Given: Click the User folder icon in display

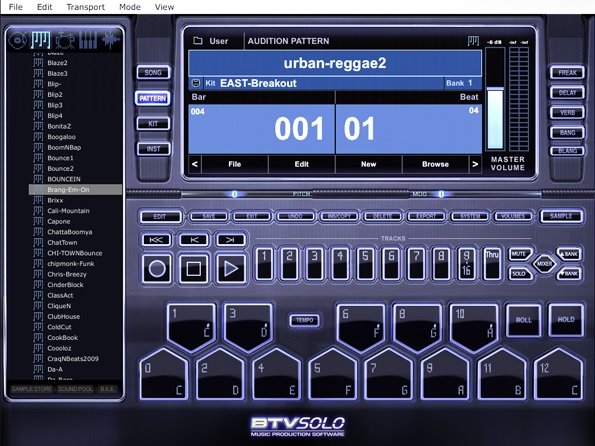Looking at the screenshot, I should pyautogui.click(x=198, y=41).
